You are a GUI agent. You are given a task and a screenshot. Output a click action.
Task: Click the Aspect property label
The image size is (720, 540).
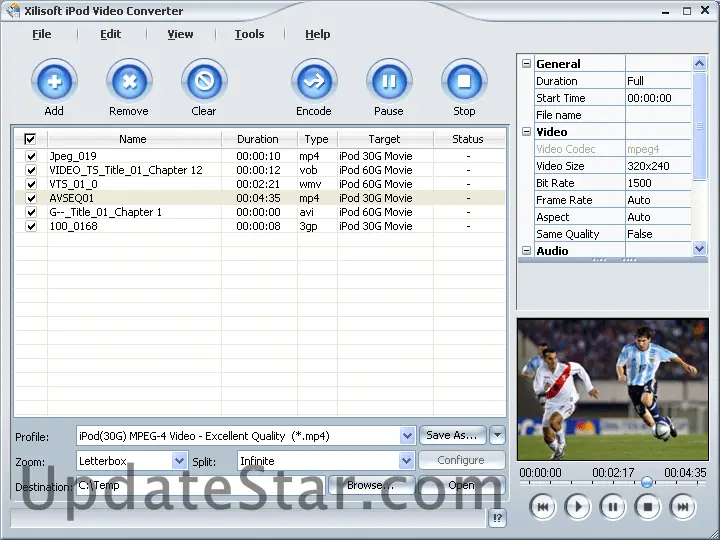tap(552, 217)
